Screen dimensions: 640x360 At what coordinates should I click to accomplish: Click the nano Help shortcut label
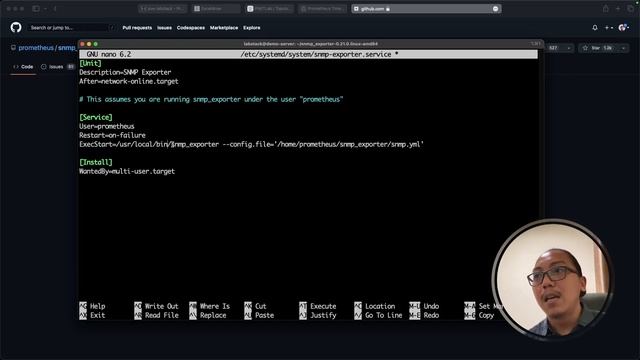point(98,306)
